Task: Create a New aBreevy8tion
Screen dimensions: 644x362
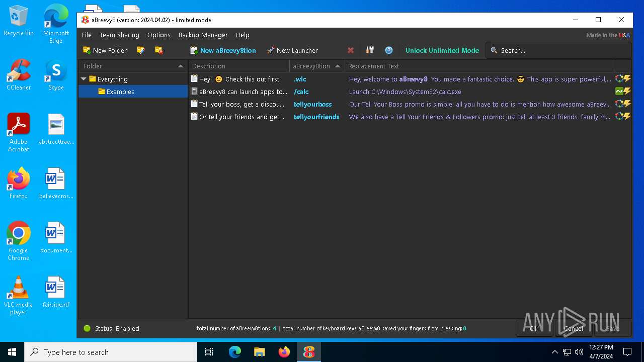Action: [223, 50]
